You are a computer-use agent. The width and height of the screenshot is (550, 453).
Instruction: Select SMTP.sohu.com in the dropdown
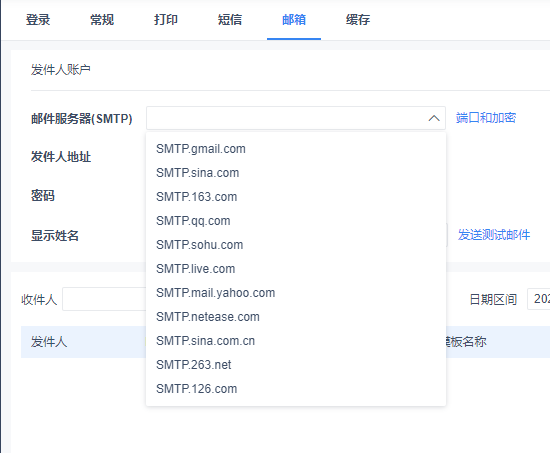pyautogui.click(x=296, y=245)
